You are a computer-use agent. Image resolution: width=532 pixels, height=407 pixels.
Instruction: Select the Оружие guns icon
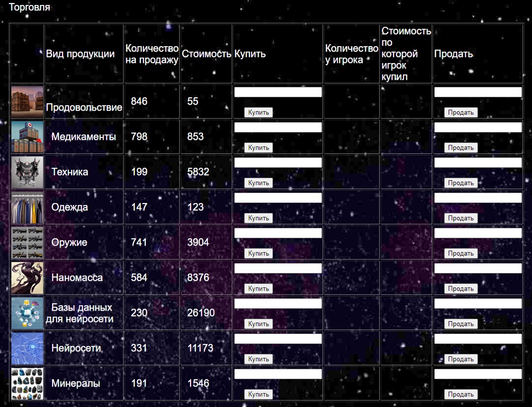27,243
